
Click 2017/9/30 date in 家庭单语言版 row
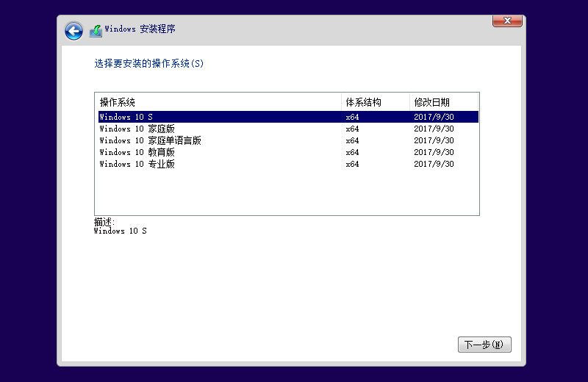point(434,140)
